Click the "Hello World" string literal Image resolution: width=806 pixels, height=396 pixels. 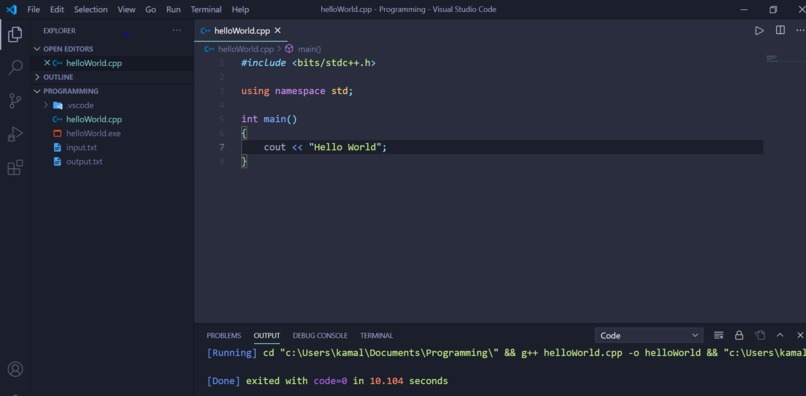pos(344,147)
